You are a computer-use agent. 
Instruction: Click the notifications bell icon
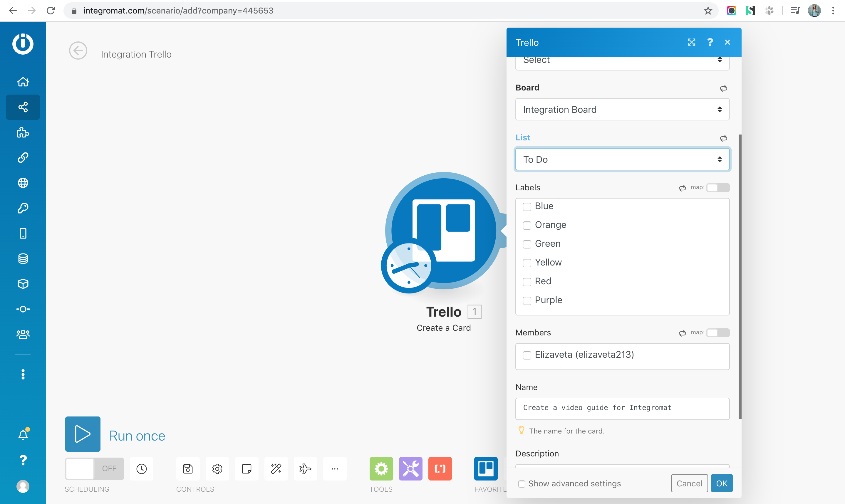[23, 435]
